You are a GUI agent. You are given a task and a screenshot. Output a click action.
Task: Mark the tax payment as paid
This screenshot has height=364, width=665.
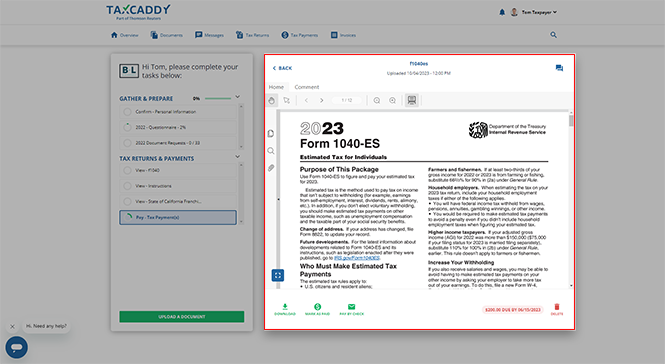tap(317, 309)
